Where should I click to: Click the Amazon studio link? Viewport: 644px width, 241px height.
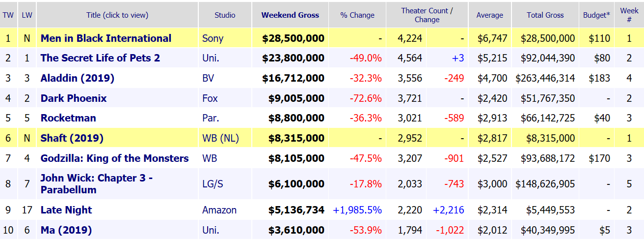click(x=219, y=210)
